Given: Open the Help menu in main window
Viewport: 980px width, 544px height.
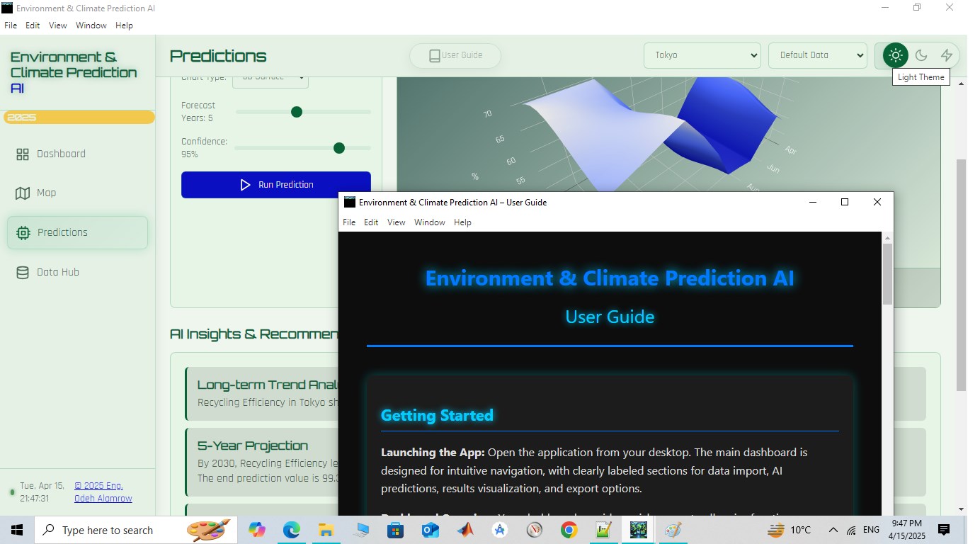Looking at the screenshot, I should click(x=124, y=25).
